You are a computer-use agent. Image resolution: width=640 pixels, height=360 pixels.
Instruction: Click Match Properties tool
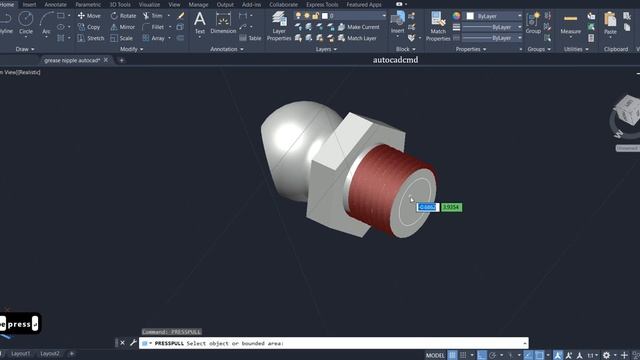(x=438, y=26)
